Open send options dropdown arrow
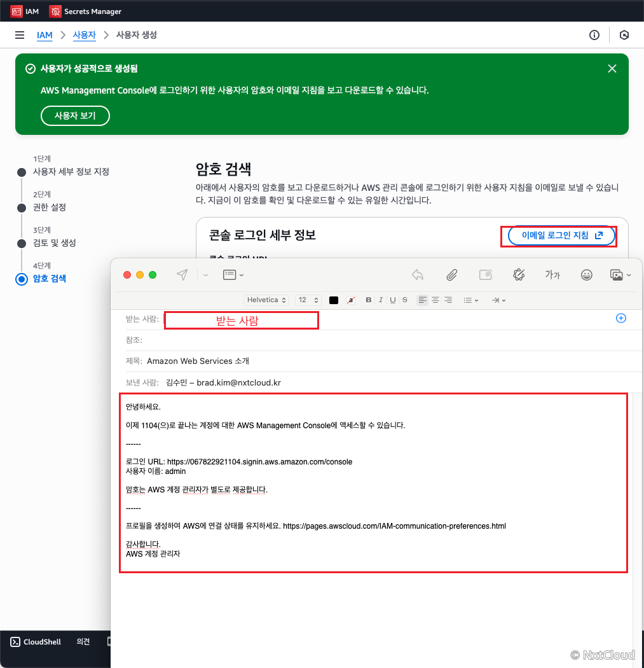Viewport: 644px width, 668px height. pos(205,275)
